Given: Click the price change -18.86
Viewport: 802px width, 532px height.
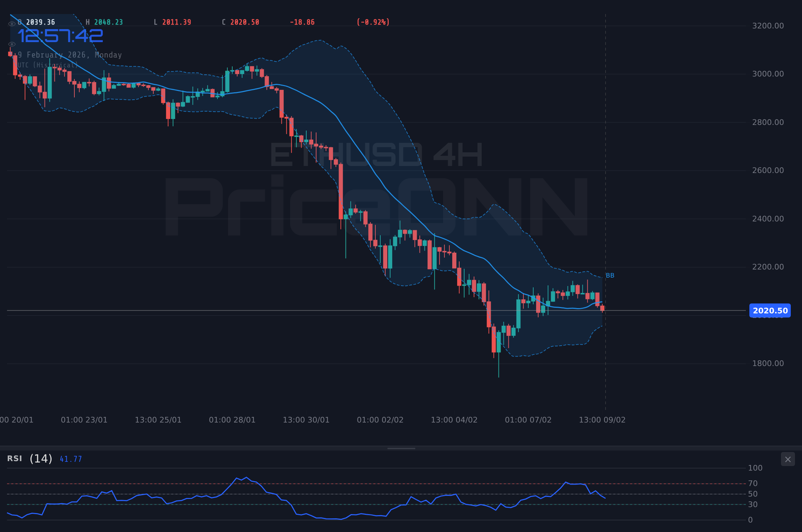Looking at the screenshot, I should pyautogui.click(x=302, y=22).
